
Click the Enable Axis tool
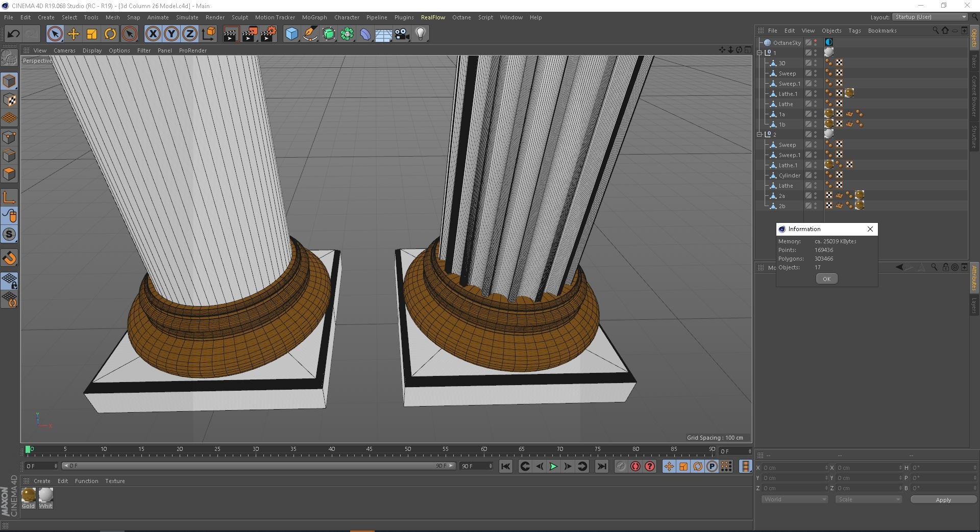click(10, 197)
